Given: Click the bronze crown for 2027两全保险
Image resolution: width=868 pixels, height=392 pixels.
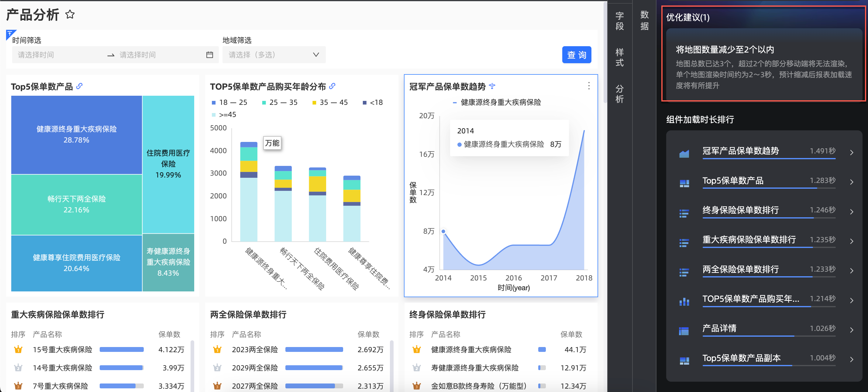Looking at the screenshot, I should click(x=217, y=386).
